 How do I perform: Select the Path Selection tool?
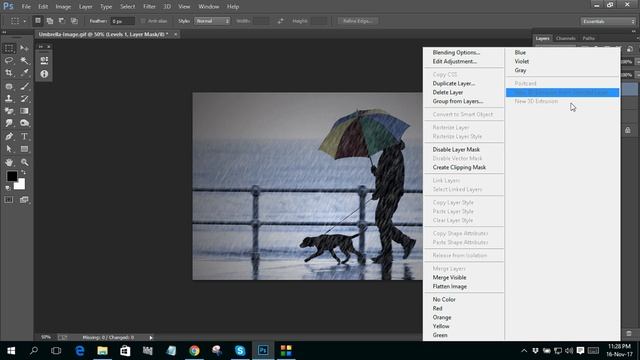pos(9,149)
